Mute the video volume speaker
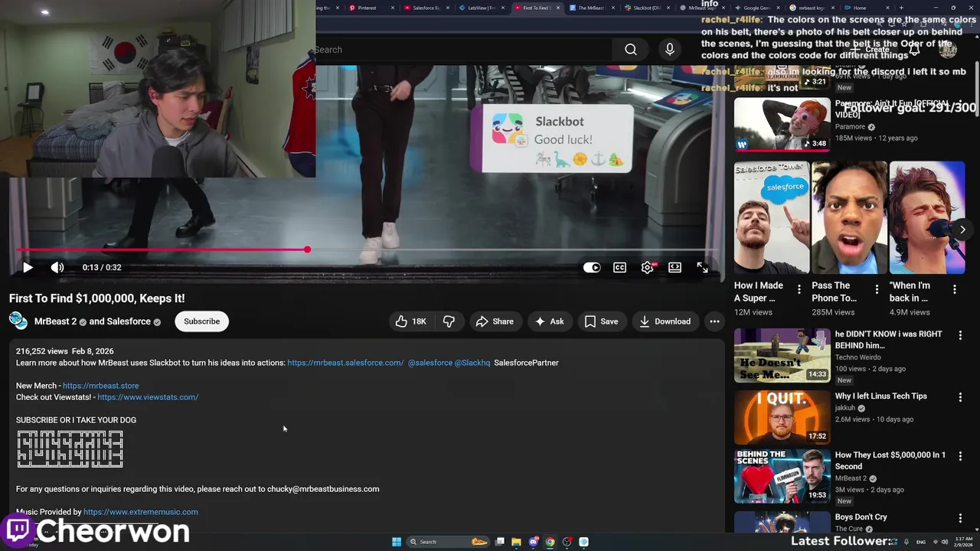Screen dimensions: 980x551 (57, 267)
